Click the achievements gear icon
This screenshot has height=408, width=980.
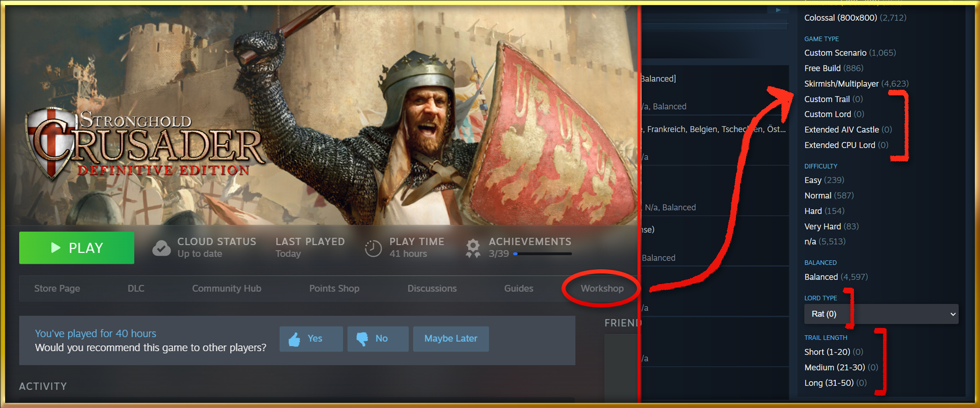tap(473, 248)
